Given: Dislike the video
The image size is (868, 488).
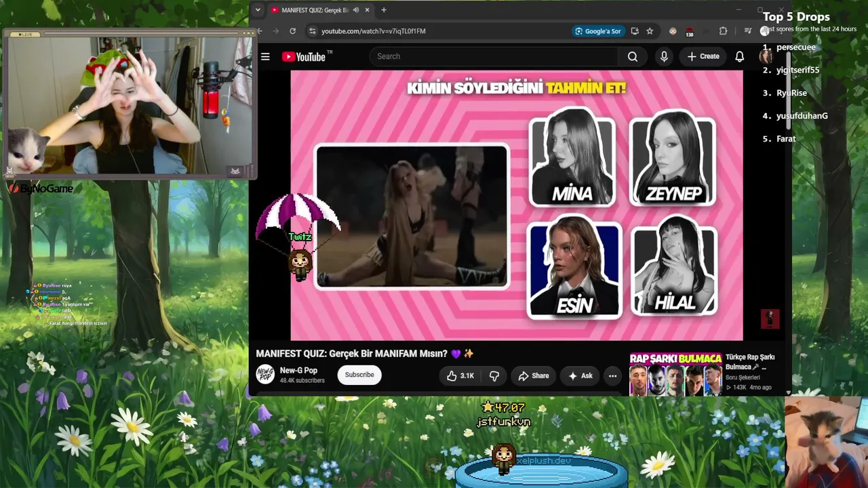Looking at the screenshot, I should (494, 375).
